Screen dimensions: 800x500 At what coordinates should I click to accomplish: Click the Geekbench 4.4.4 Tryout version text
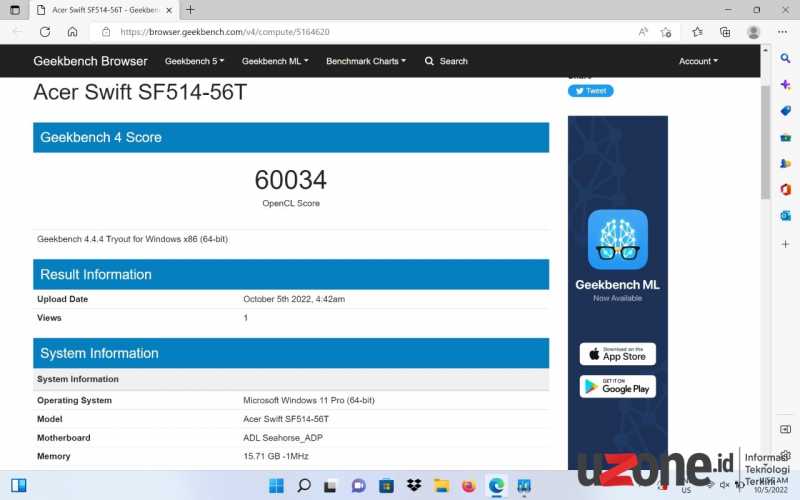[132, 239]
